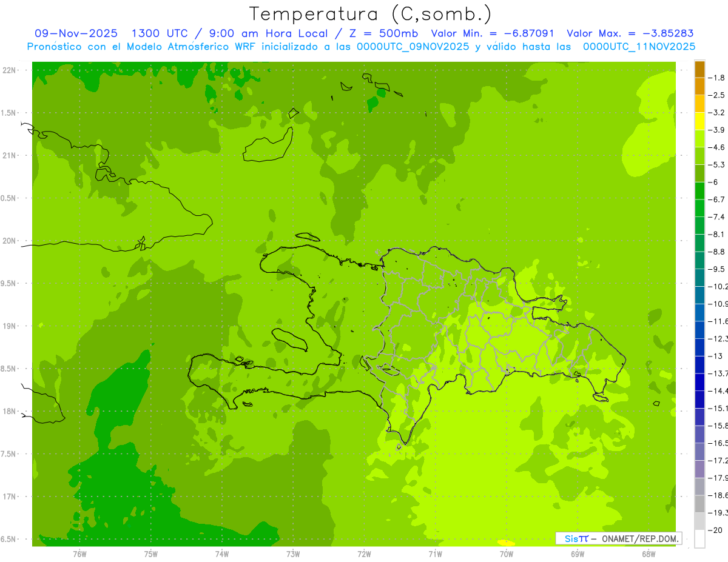Click the "Valor Max. = -3.85283" text
728x562 pixels.
[630, 33]
